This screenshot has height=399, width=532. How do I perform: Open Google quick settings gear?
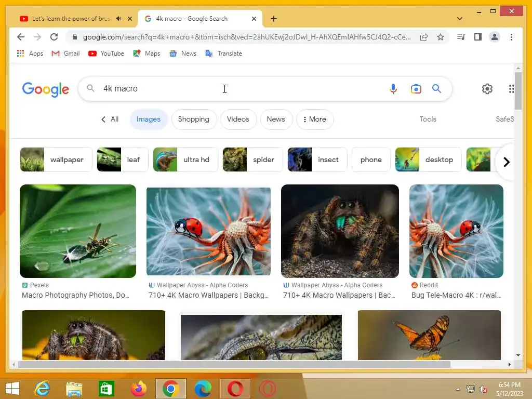point(487,89)
